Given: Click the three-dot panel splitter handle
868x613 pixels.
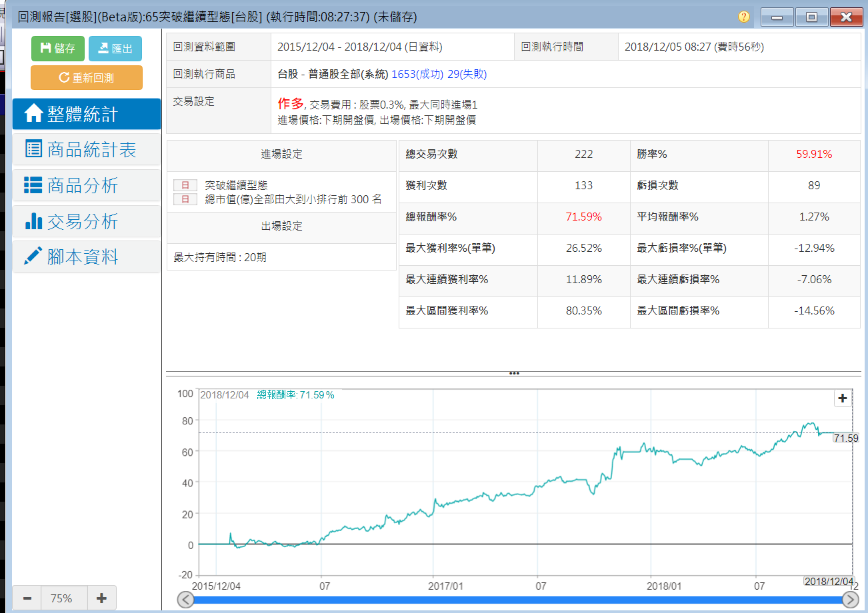Looking at the screenshot, I should [x=513, y=373].
